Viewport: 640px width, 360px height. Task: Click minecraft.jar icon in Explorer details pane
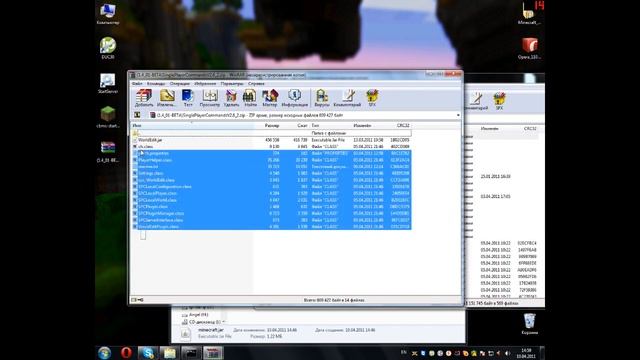(185, 334)
